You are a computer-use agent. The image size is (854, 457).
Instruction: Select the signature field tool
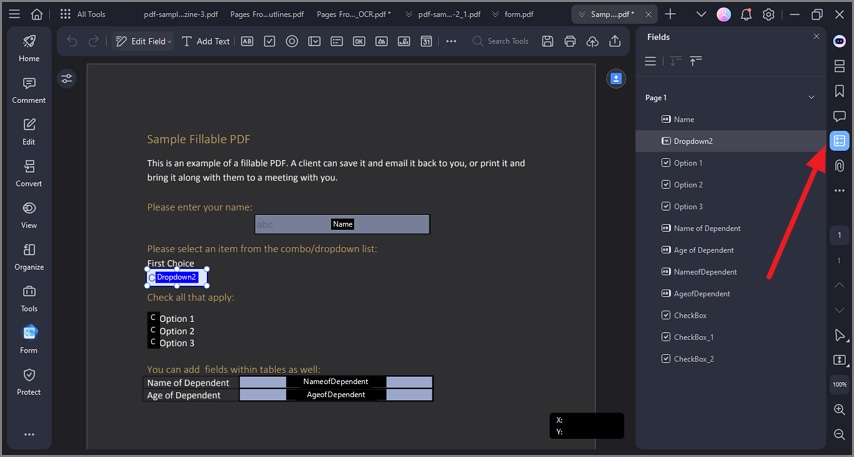pos(404,41)
